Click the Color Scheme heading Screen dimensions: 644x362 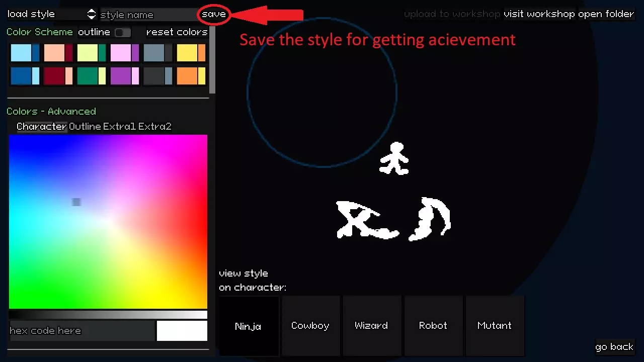[x=40, y=32]
